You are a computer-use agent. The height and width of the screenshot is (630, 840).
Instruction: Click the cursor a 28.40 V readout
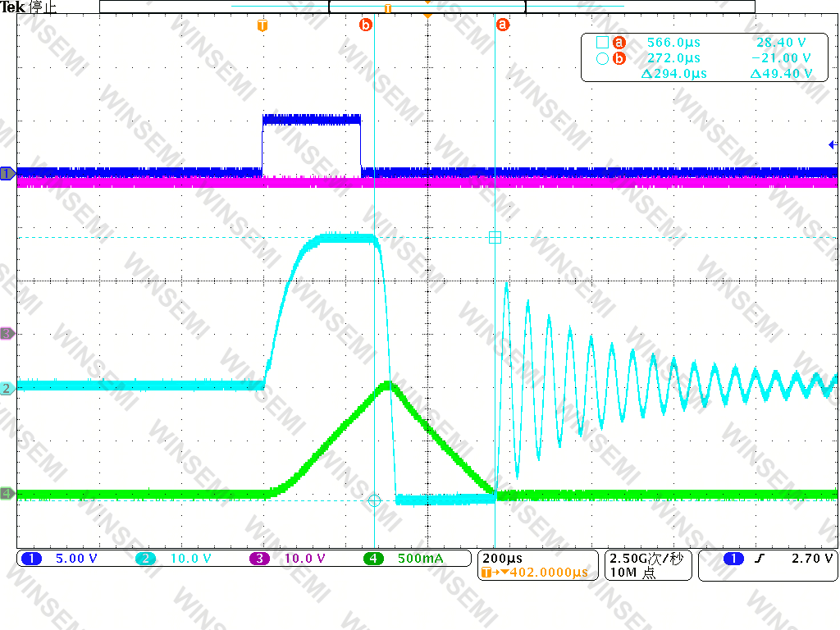(x=781, y=43)
